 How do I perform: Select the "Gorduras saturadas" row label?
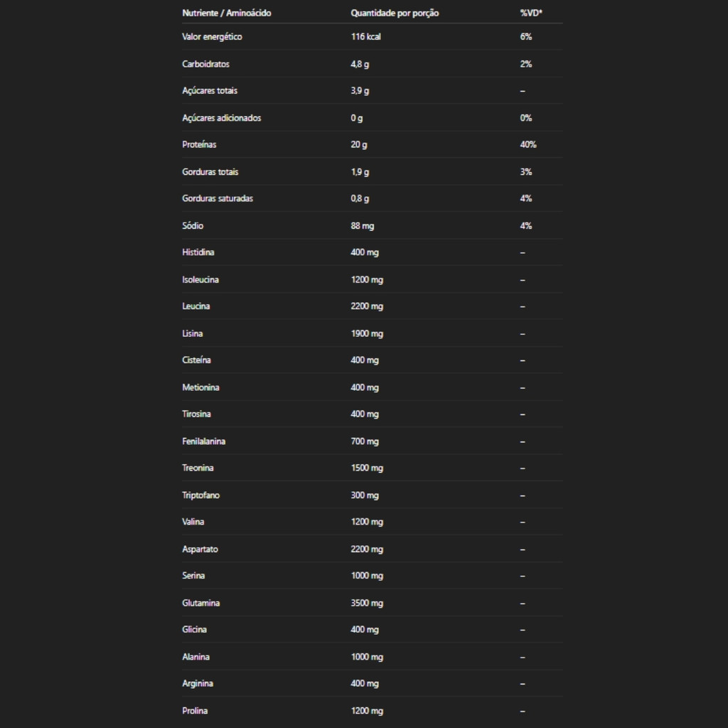218,198
